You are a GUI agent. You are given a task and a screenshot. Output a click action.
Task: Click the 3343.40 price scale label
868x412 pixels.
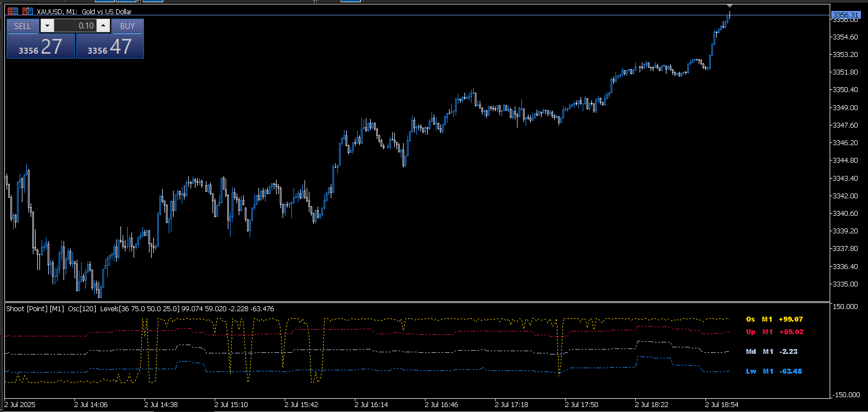point(846,179)
